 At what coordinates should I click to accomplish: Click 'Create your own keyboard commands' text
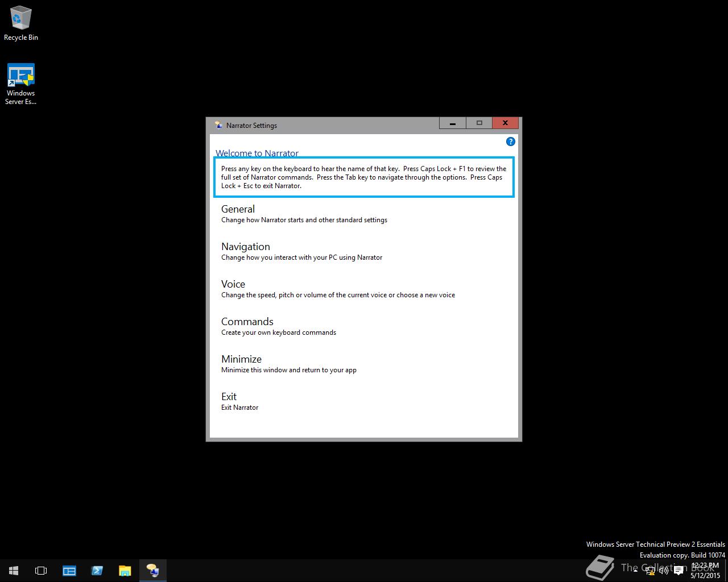click(279, 332)
